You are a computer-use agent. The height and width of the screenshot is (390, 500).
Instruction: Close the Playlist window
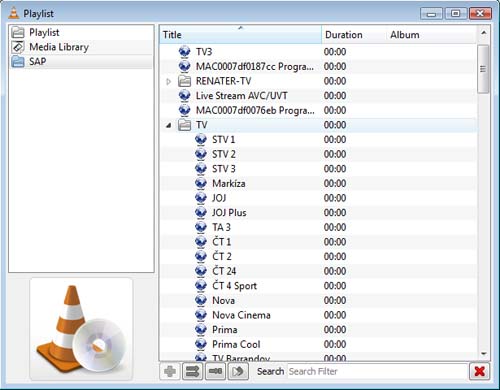click(480, 14)
